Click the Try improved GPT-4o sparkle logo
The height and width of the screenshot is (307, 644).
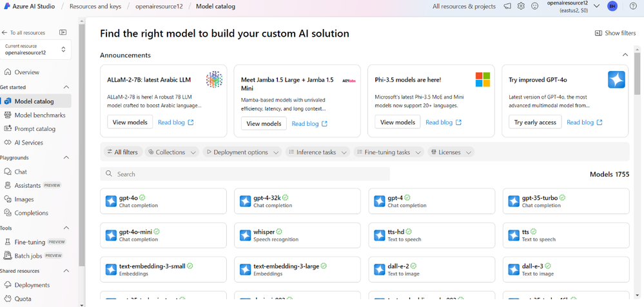pyautogui.click(x=616, y=79)
